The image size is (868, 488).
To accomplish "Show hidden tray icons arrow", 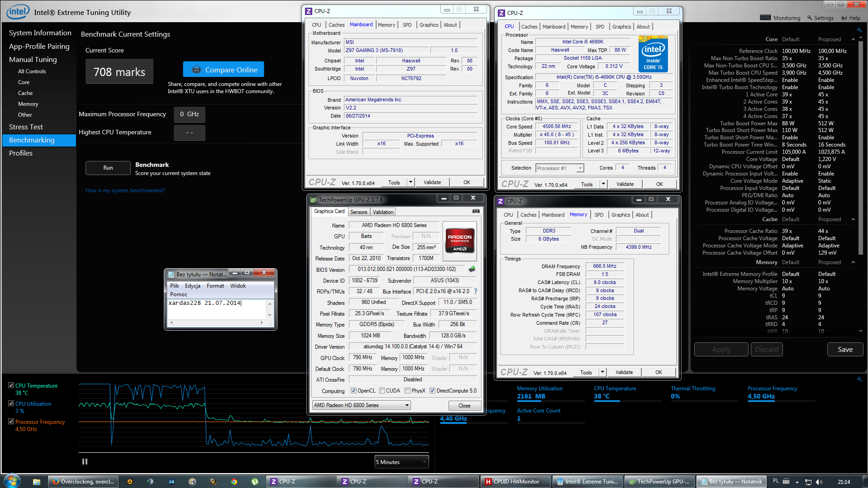I will [x=797, y=482].
